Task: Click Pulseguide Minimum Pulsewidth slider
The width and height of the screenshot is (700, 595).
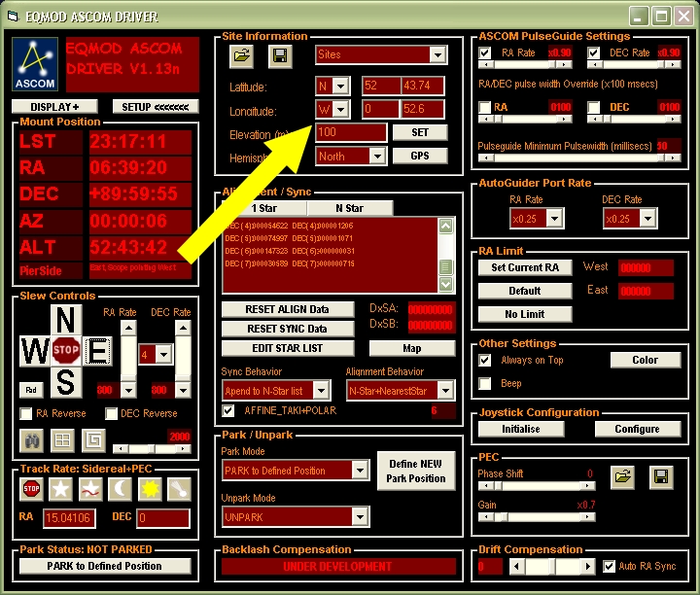Action: 579,157
